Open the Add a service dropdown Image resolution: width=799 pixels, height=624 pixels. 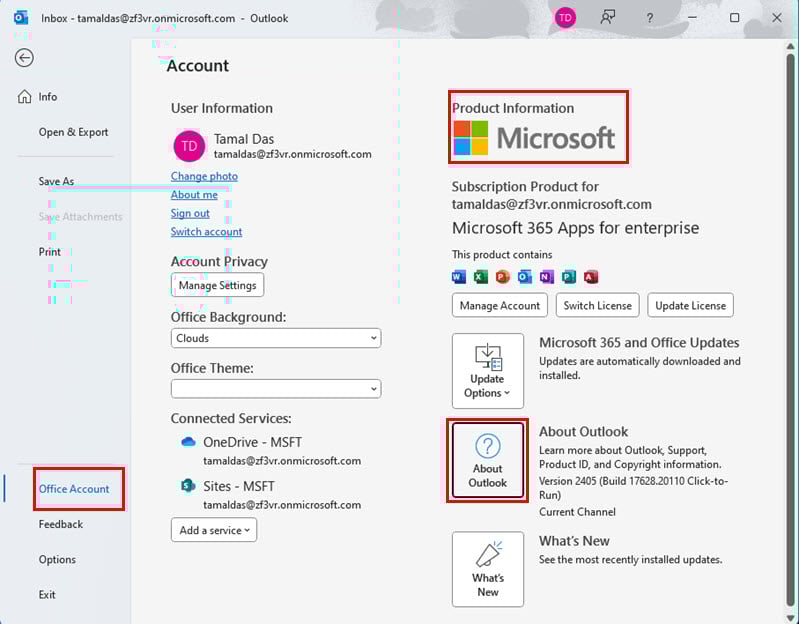(214, 530)
